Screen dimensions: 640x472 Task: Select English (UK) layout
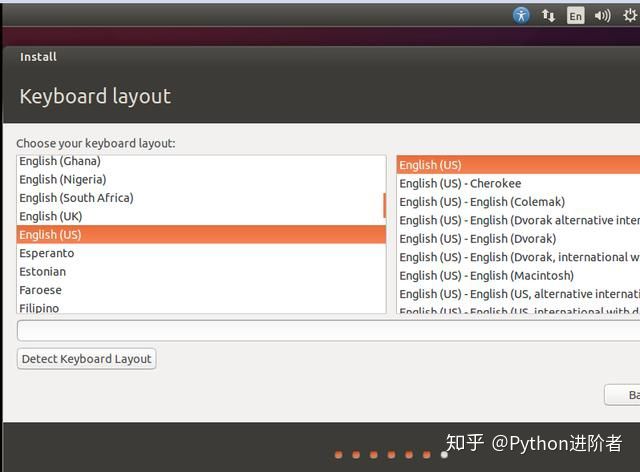pyautogui.click(x=201, y=216)
